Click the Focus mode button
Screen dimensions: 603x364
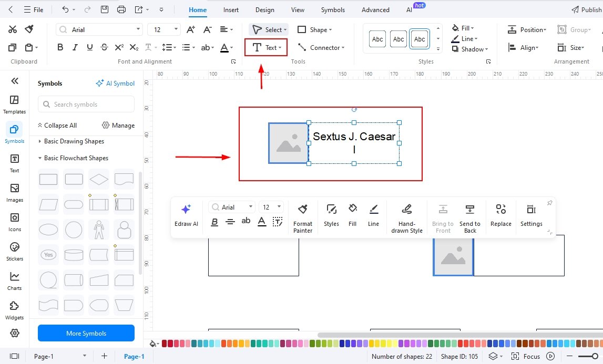(525, 356)
